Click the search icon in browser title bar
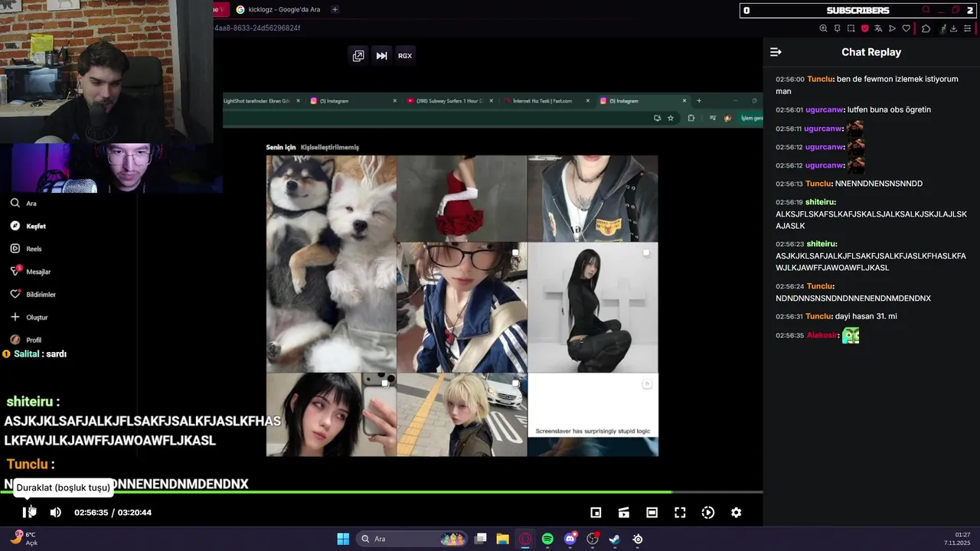 926,10
